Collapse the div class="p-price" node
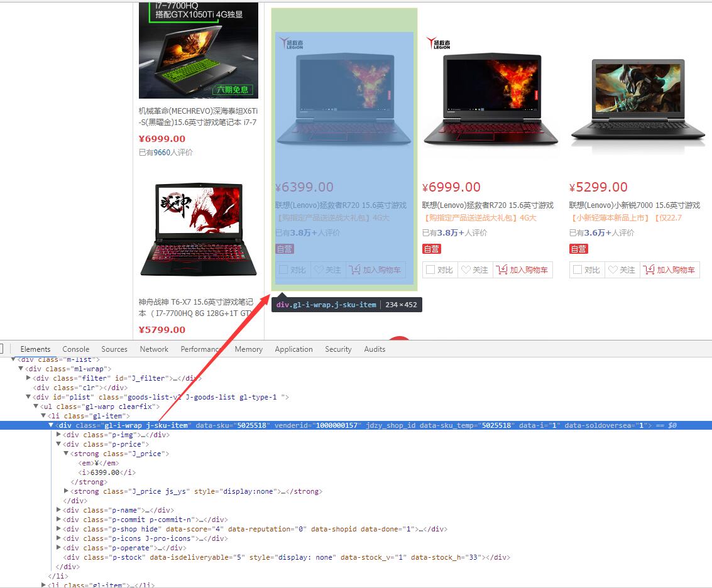Viewport: 712px width, 588px height. [x=58, y=444]
